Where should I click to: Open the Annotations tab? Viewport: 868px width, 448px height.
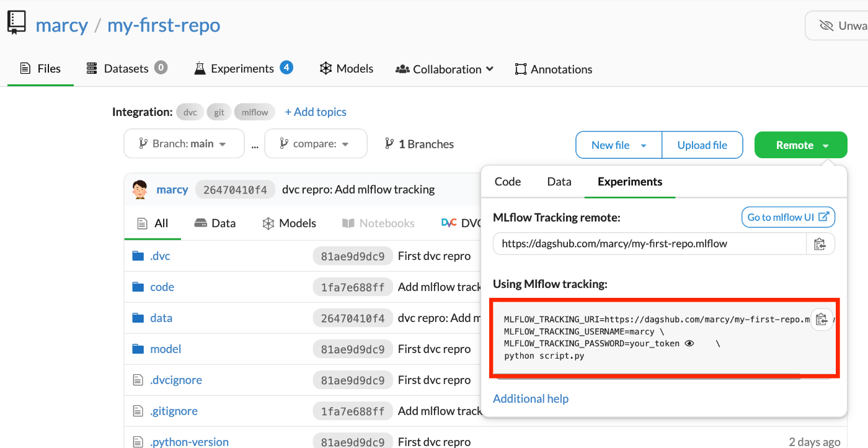point(553,69)
